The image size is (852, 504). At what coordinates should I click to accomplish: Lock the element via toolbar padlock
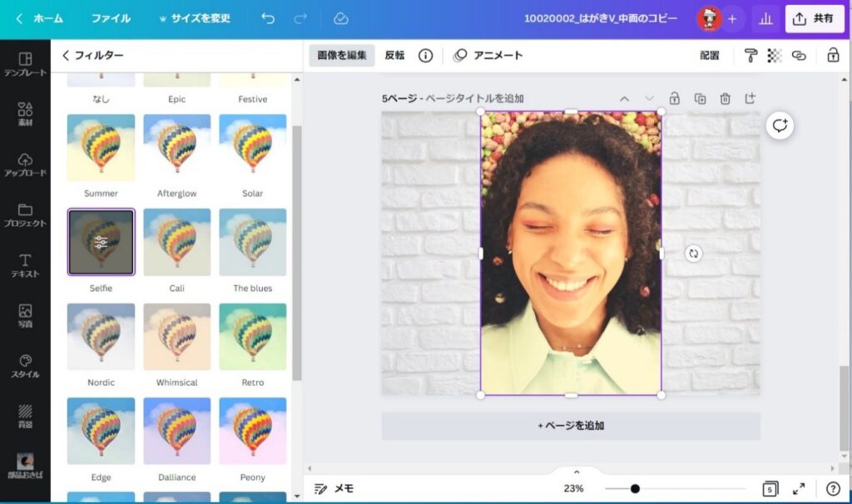coord(833,55)
